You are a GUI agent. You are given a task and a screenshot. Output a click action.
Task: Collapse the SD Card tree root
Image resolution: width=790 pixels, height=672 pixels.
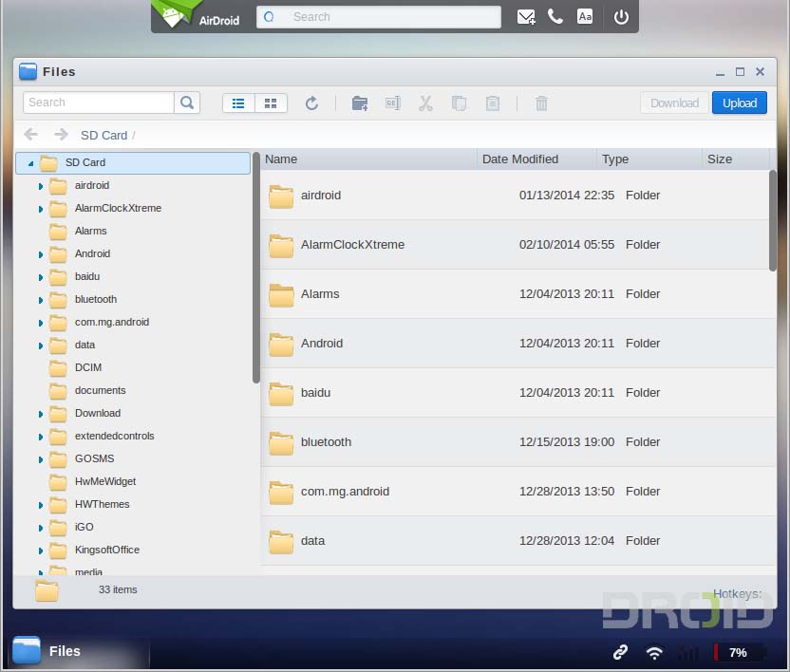coord(30,163)
